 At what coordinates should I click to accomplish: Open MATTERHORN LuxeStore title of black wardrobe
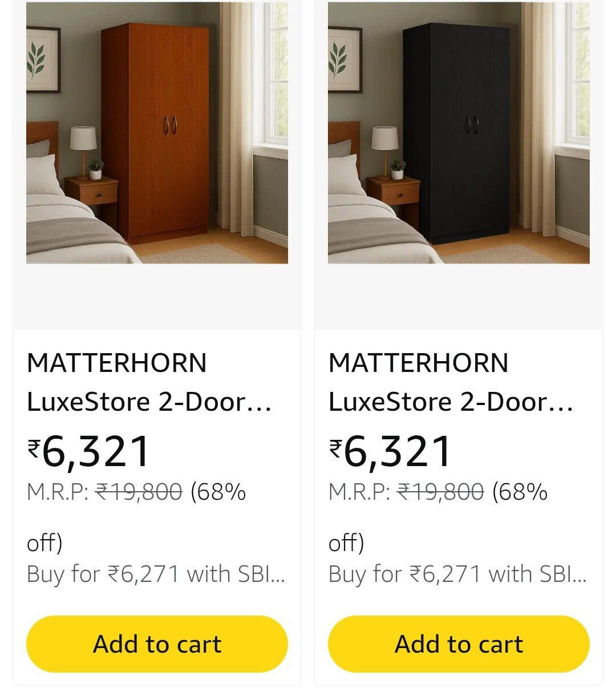coord(451,382)
